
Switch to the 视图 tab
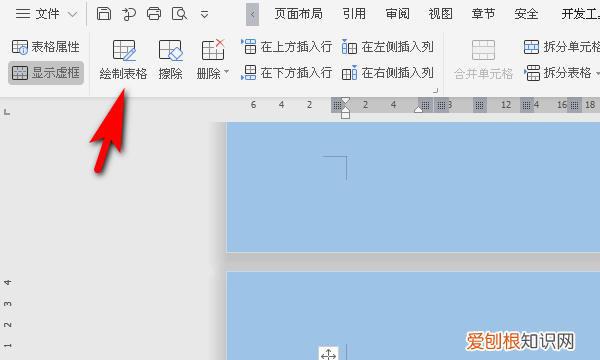click(440, 14)
